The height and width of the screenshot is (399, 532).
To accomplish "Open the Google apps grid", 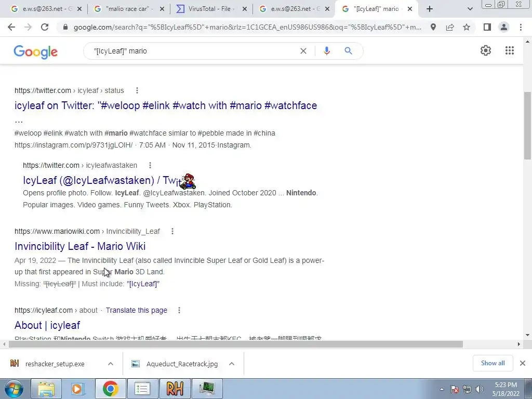I will tap(509, 50).
